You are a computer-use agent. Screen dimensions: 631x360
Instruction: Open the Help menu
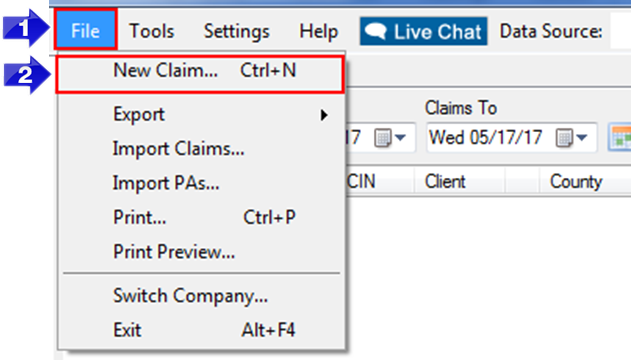[x=319, y=31]
